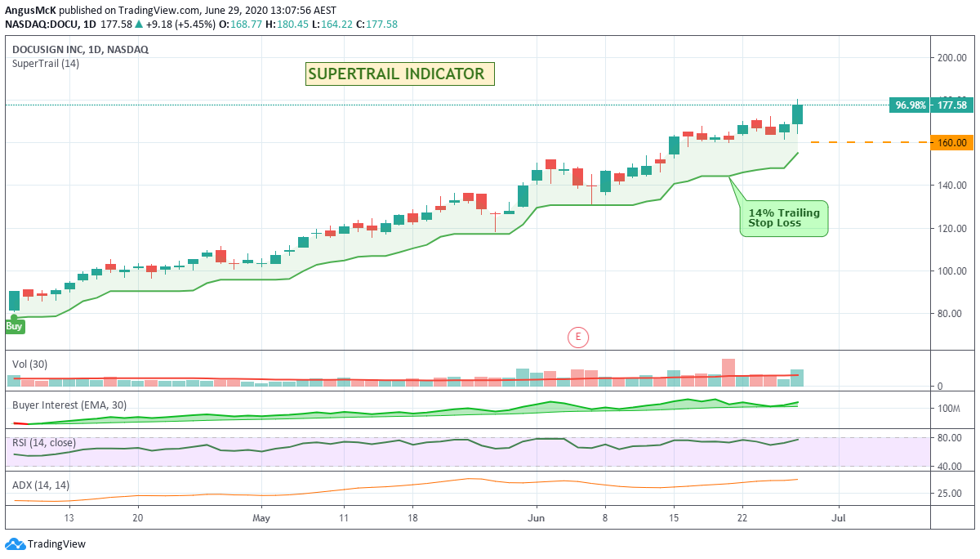Click the TradingView logo at bottom left
980x559 pixels.
45,544
